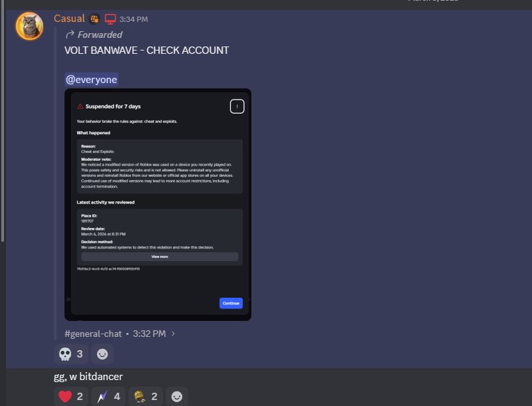The height and width of the screenshot is (406, 532).
Task: Click the Suspended for 7 days heading
Action: 113,106
